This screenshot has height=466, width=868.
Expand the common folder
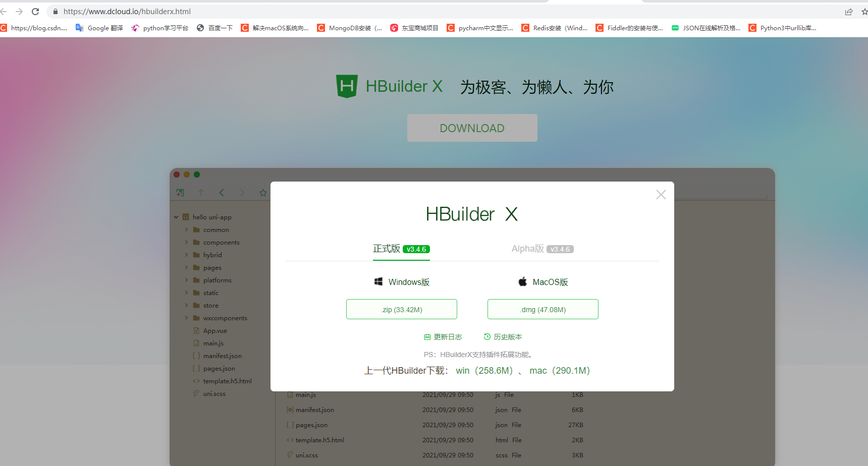(186, 229)
